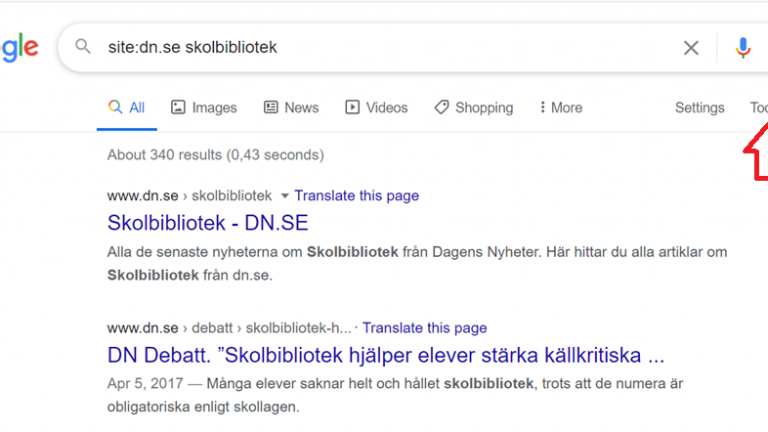The height and width of the screenshot is (432, 768).
Task: Switch to the All results tab
Action: 127,108
